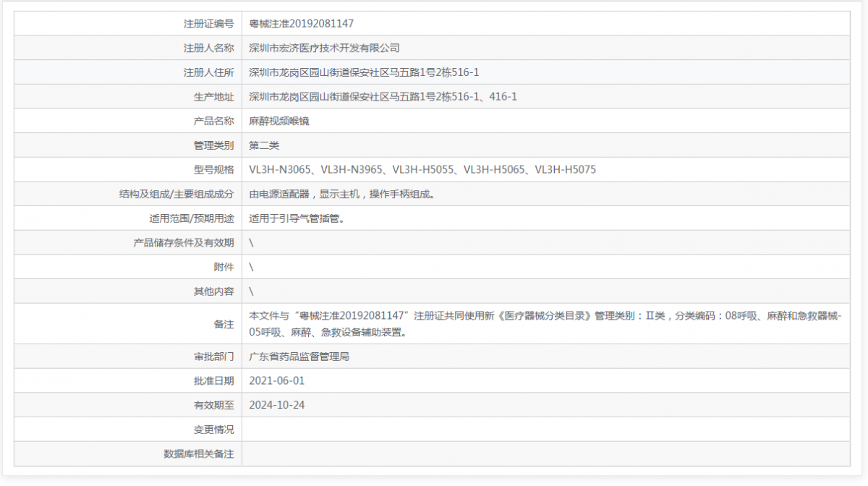The height and width of the screenshot is (486, 868).
Task: Click the 备注 label
Action: pos(224,324)
